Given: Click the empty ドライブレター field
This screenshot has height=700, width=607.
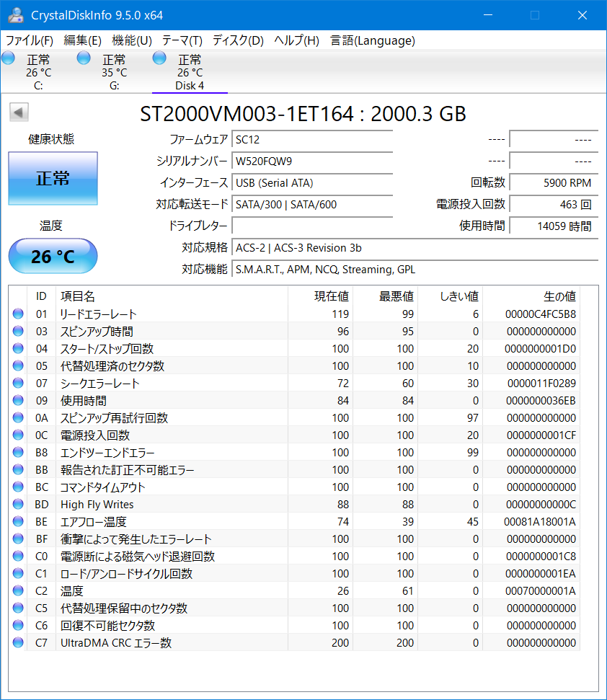Looking at the screenshot, I should click(x=312, y=226).
